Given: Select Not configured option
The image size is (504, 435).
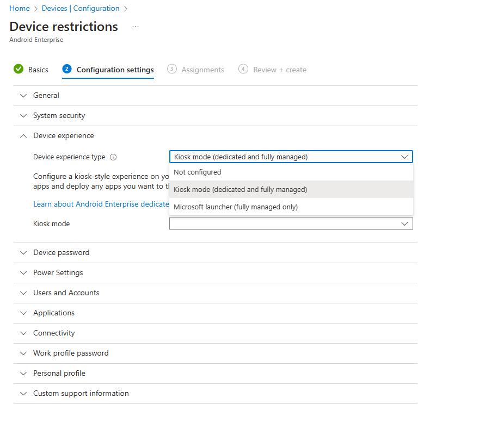Looking at the screenshot, I should click(x=198, y=172).
